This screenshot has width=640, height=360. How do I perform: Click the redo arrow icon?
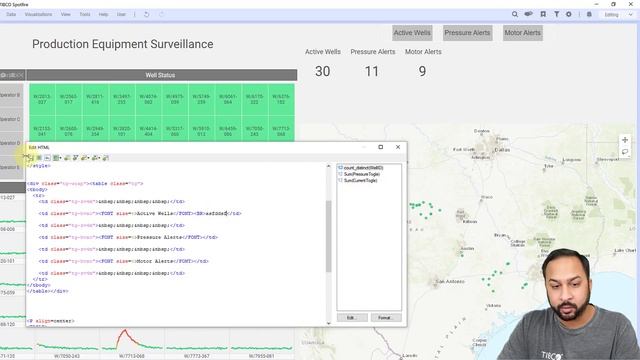(161, 14)
